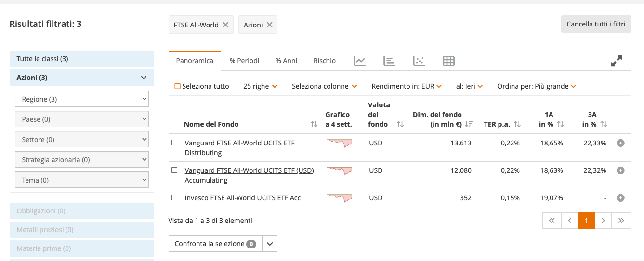The height and width of the screenshot is (261, 644).
Task: Tick checkbox for Vanguard FTSE All-World Distributing
Action: tap(174, 143)
